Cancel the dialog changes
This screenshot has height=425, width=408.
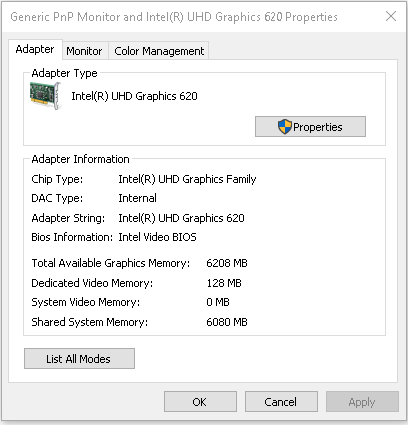pos(281,402)
